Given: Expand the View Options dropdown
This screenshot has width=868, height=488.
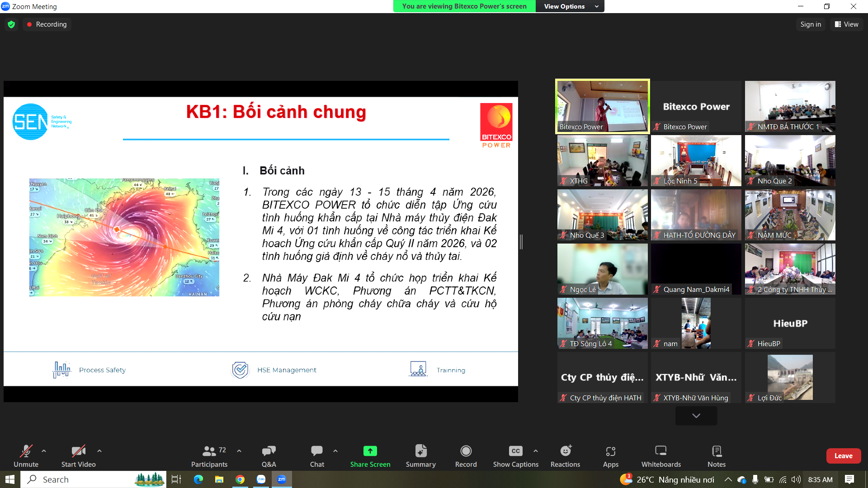Looking at the screenshot, I should (x=571, y=6).
